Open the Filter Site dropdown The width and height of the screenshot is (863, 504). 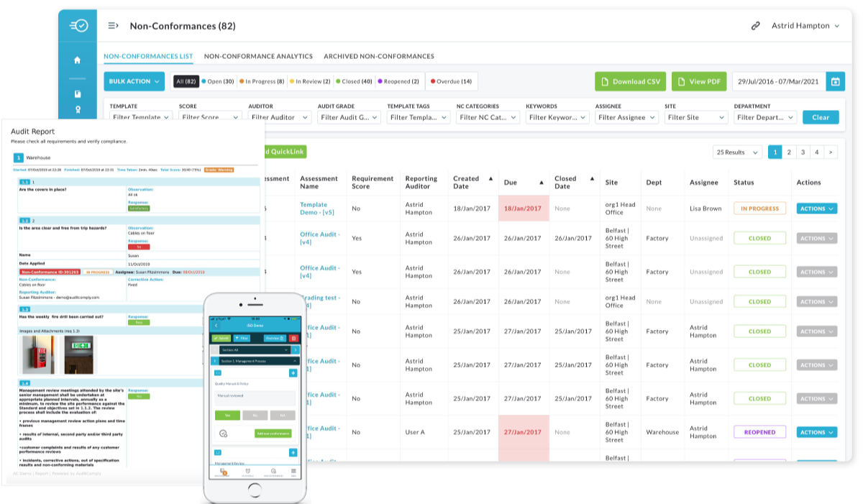pos(696,117)
